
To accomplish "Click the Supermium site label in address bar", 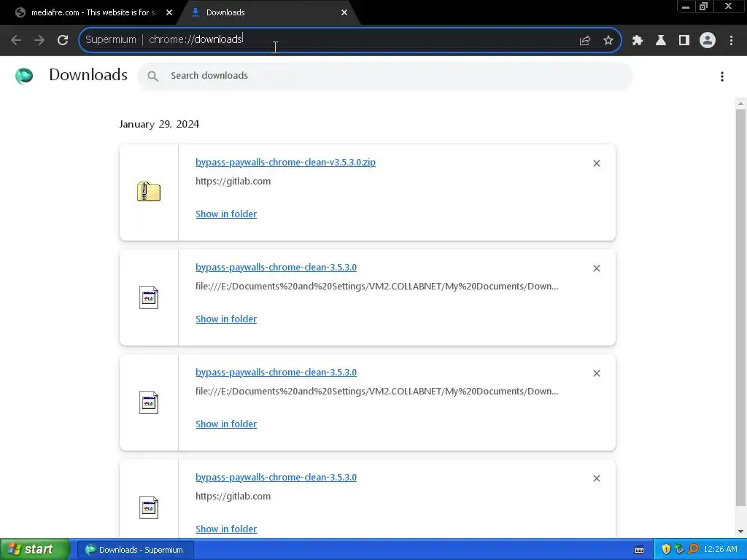I will [x=111, y=39].
